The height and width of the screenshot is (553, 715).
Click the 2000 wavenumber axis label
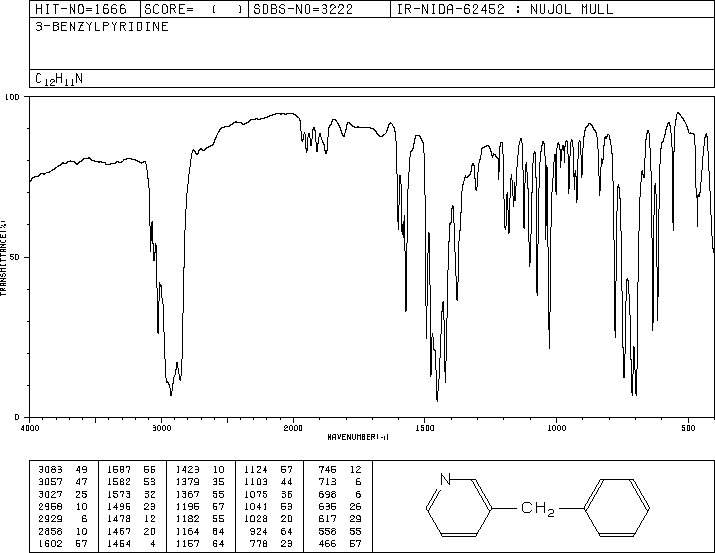(x=293, y=428)
